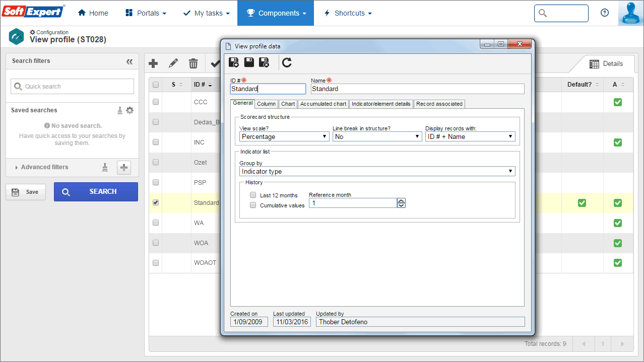644x362 pixels.
Task: Click the save disk icon in dialog toolbar
Action: tap(249, 62)
